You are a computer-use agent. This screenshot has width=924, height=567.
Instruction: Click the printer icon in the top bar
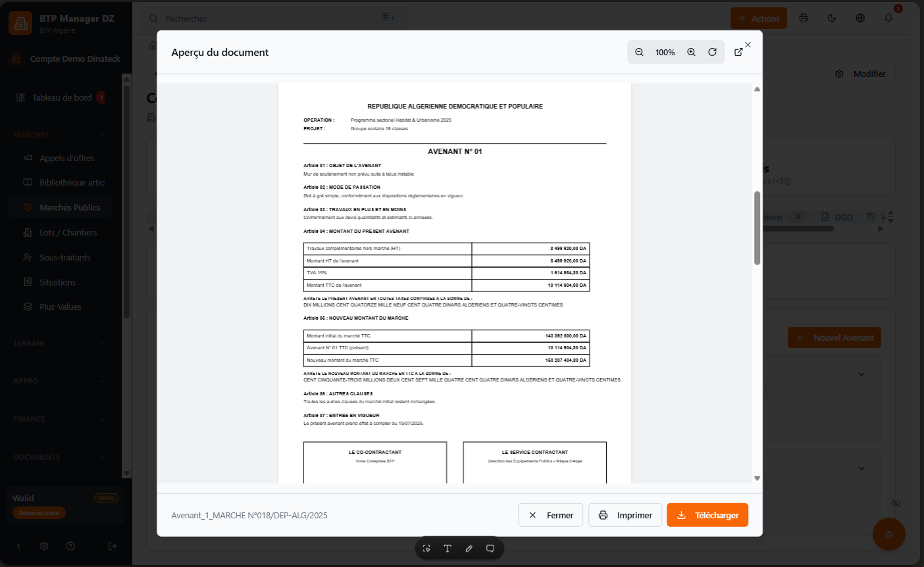[x=804, y=18]
